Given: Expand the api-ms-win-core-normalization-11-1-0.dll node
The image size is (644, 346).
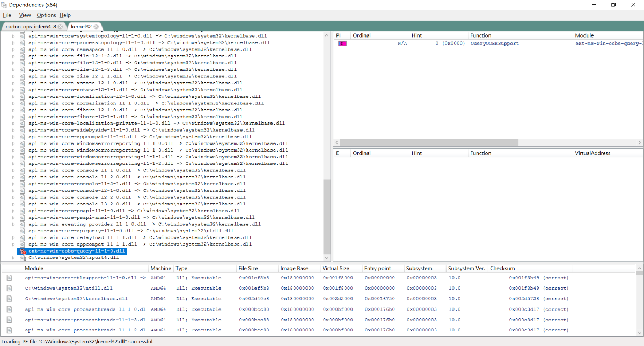Looking at the screenshot, I should (x=14, y=103).
